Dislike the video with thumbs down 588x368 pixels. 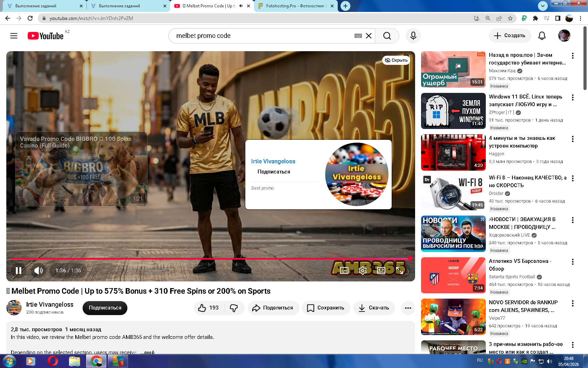(x=234, y=308)
